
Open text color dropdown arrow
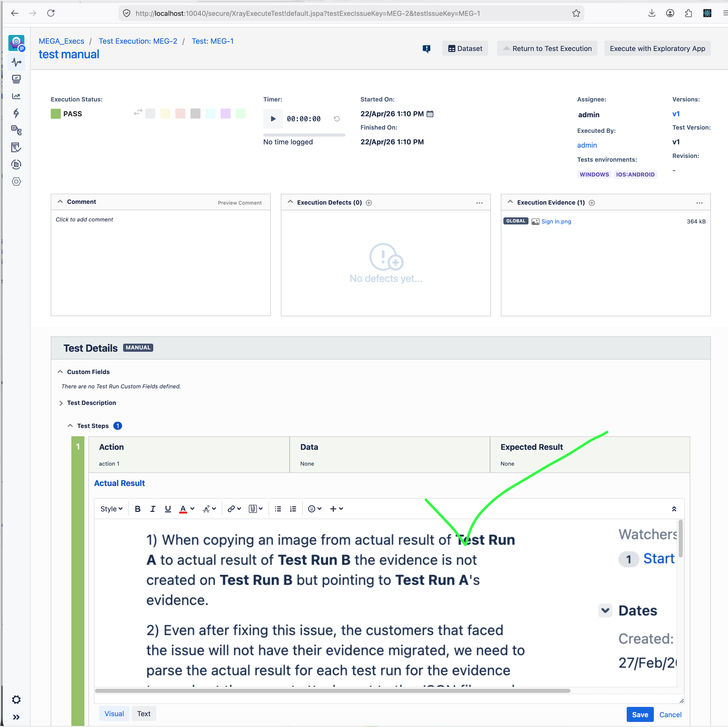pyautogui.click(x=192, y=509)
